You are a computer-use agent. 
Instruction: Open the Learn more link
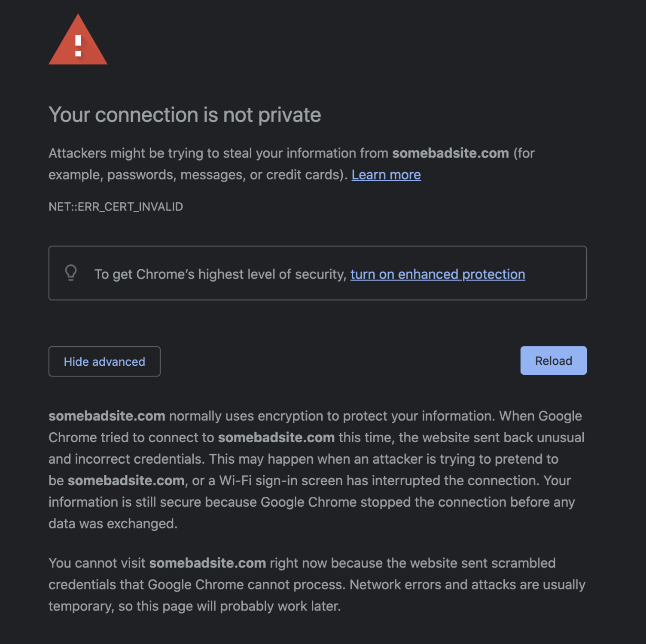386,175
